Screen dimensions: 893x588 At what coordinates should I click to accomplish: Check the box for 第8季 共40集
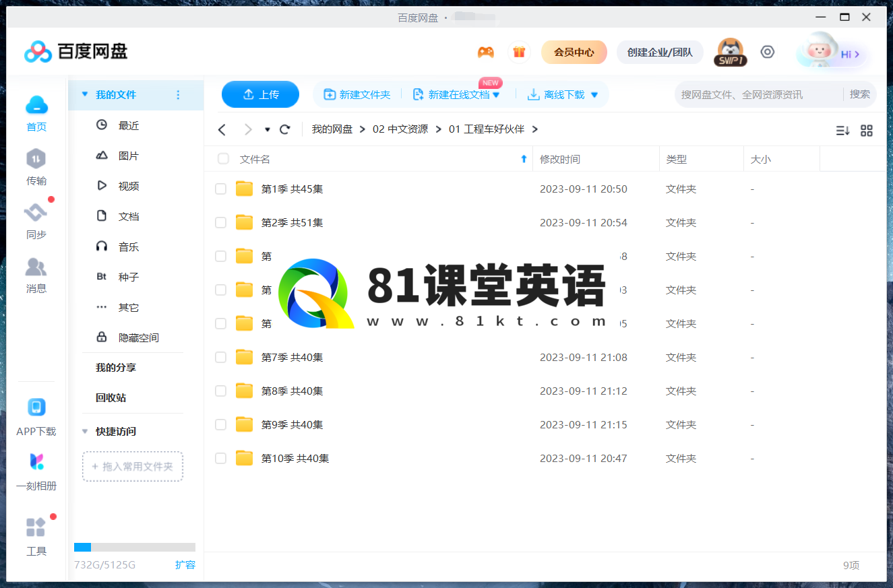click(x=220, y=391)
